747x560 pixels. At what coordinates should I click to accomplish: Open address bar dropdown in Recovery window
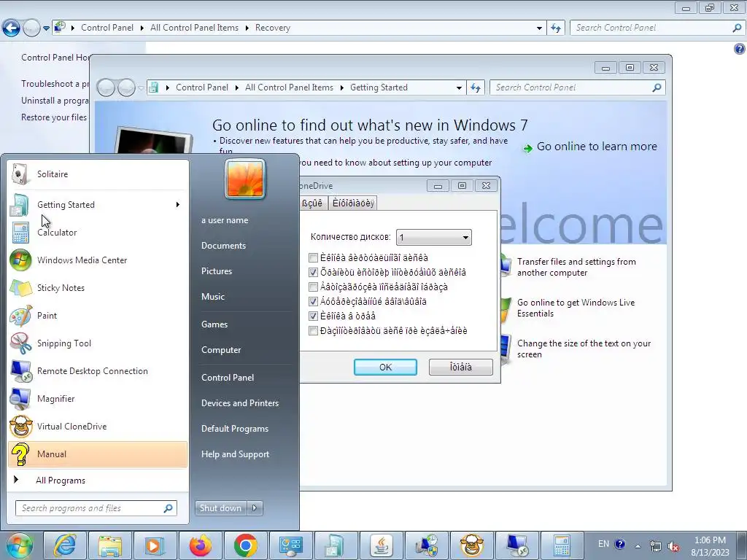pos(539,28)
